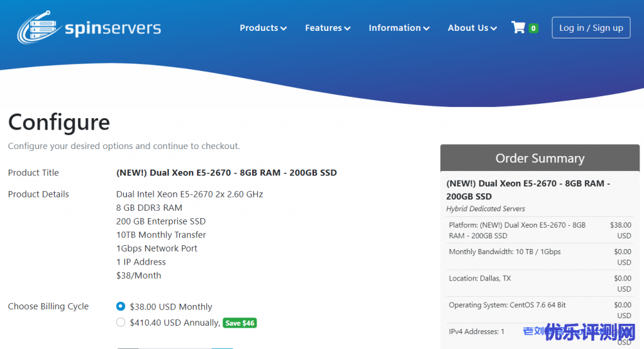
Task: Expand the Features dropdown chevron
Action: coord(347,28)
